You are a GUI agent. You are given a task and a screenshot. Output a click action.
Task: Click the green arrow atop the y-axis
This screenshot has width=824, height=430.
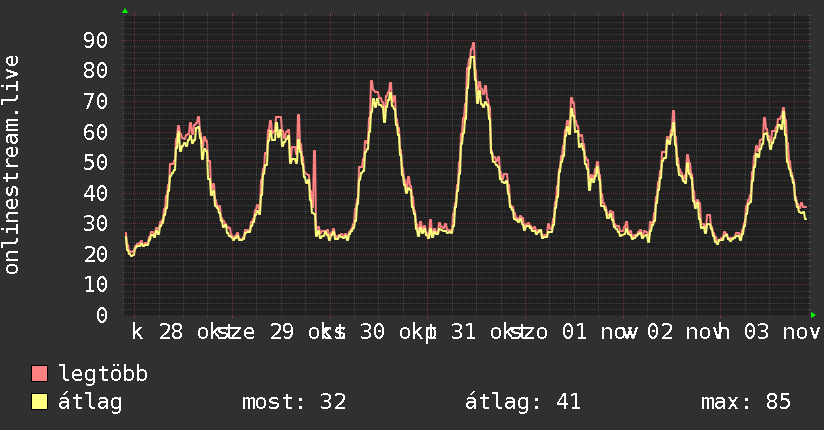click(125, 11)
